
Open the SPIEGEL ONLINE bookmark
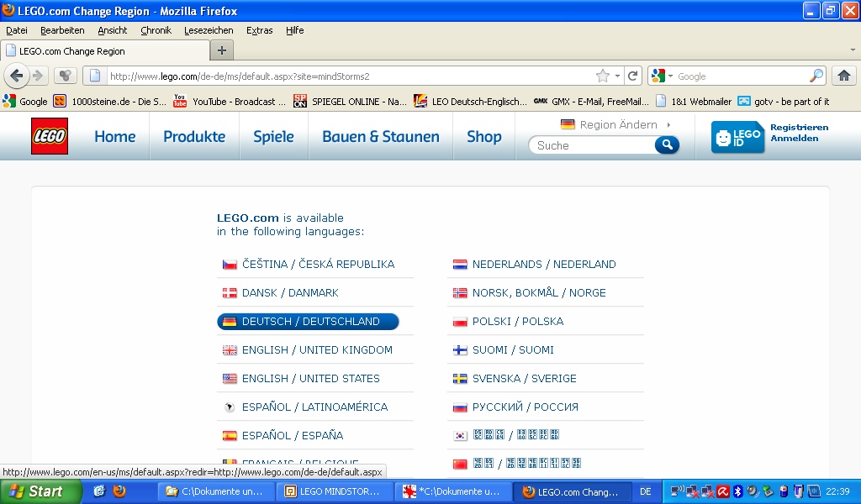point(351,102)
